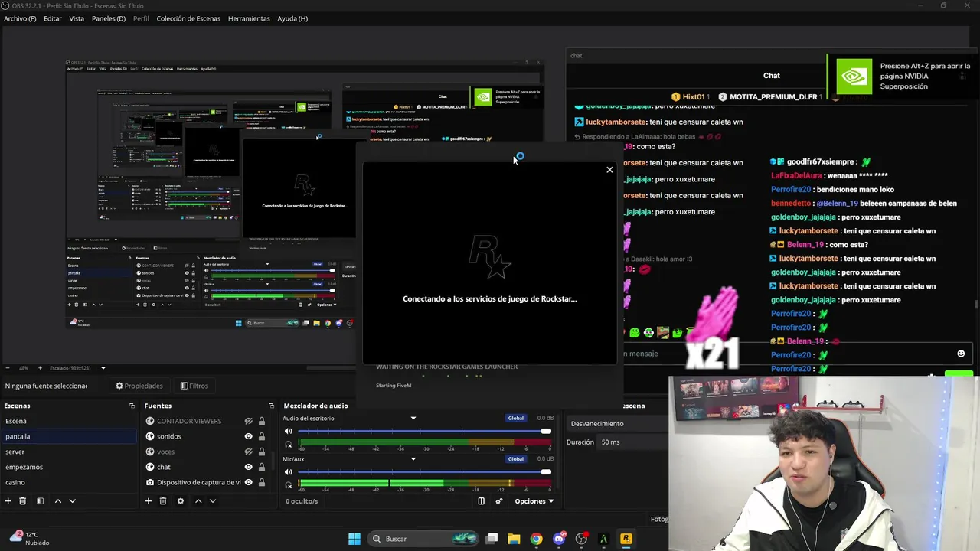Image resolution: width=980 pixels, height=551 pixels.
Task: Add a new scene with the plus icon
Action: [8, 501]
